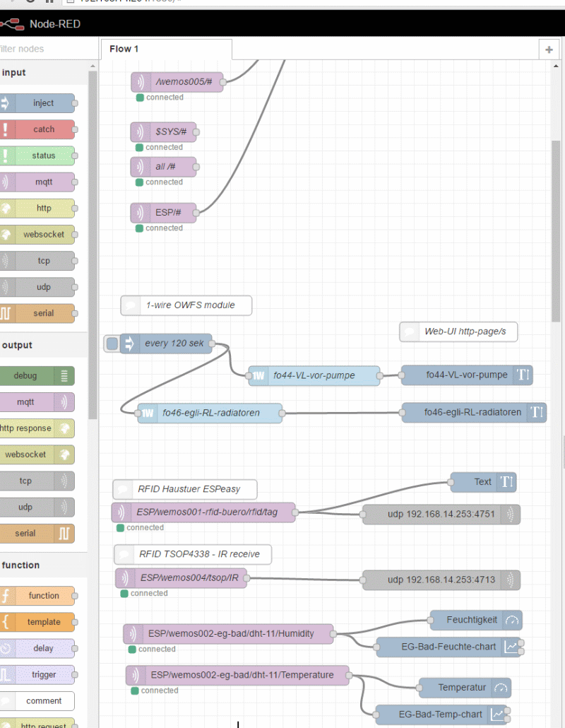Viewport: 565px width, 728px height.
Task: Pick the status node from the palette
Action: point(37,155)
